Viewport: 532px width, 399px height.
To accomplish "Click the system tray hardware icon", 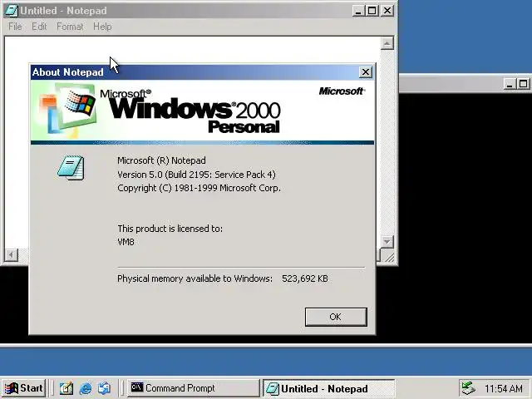I will (x=469, y=388).
